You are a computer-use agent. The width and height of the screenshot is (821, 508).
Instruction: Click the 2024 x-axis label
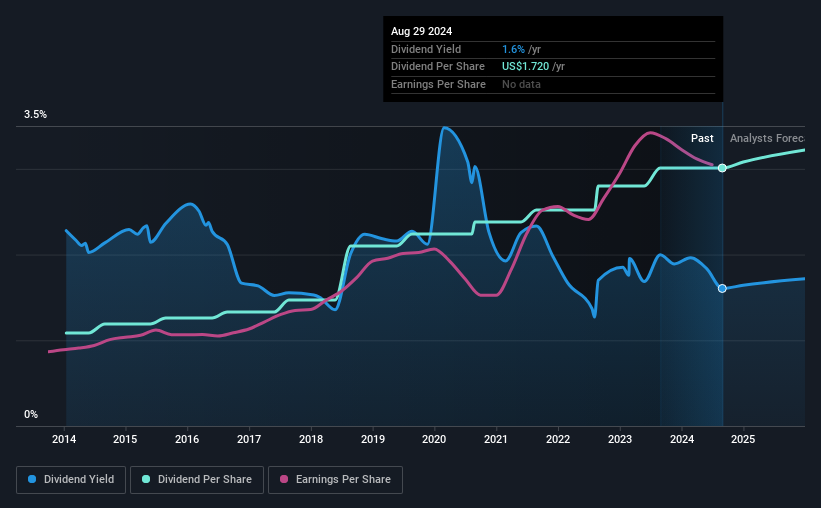click(682, 439)
